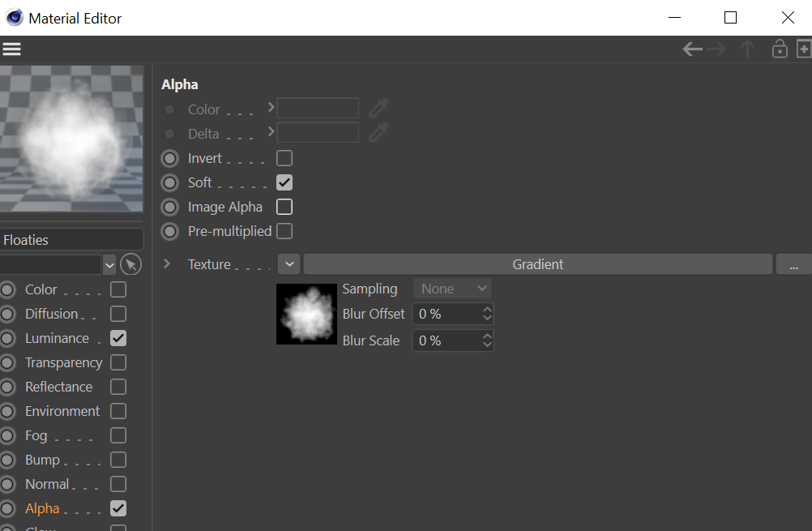Click the Cinema 4D app logo
Viewport: 812px width, 531px height.
[14, 18]
